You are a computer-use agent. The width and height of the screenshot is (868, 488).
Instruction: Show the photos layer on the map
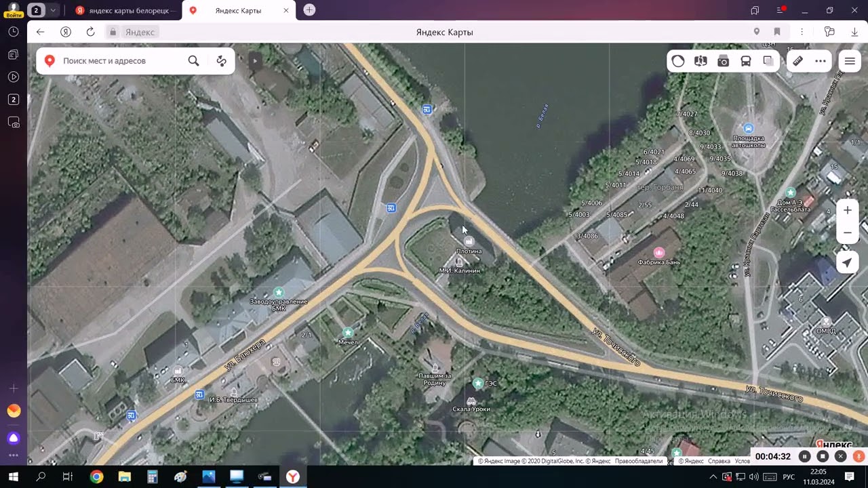pos(723,61)
